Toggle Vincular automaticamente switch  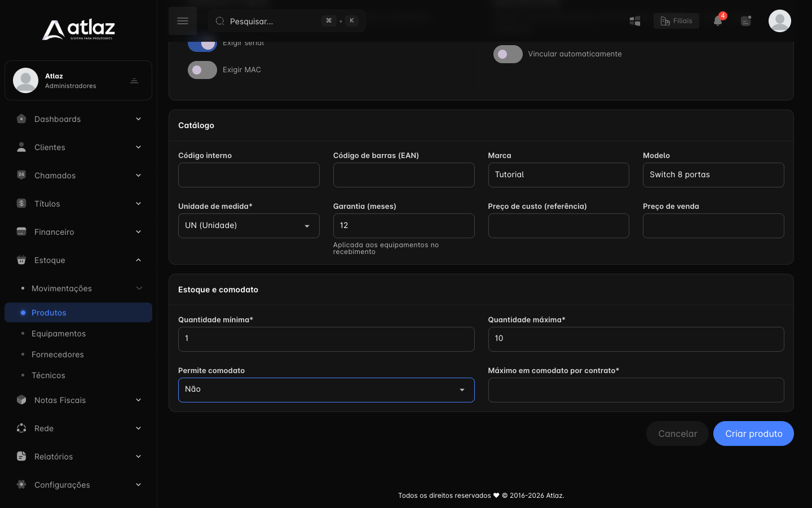(x=508, y=54)
